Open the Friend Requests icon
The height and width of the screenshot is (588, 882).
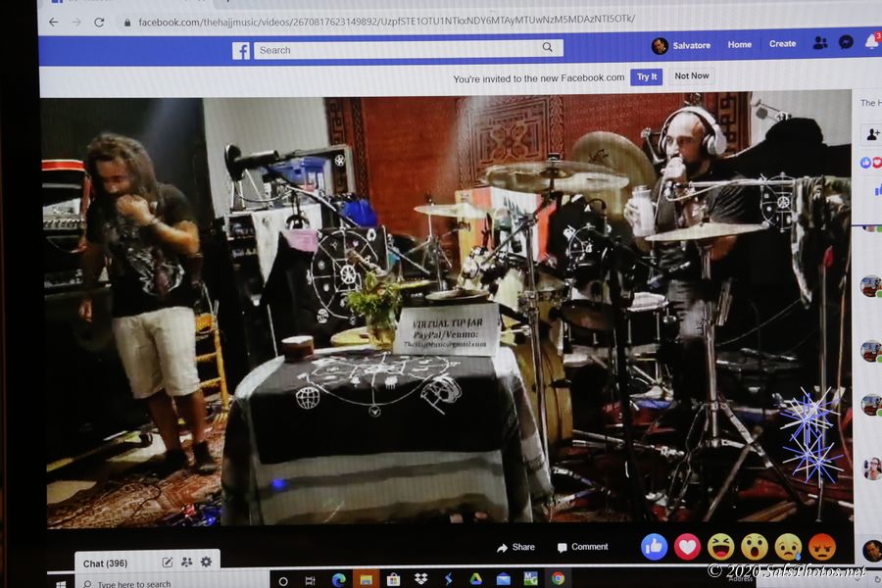click(819, 43)
